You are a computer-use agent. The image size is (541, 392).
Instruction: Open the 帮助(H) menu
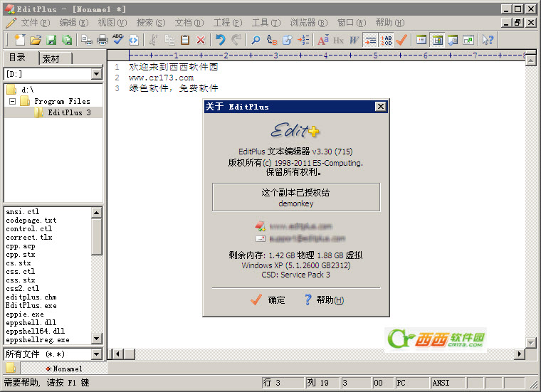click(x=390, y=23)
